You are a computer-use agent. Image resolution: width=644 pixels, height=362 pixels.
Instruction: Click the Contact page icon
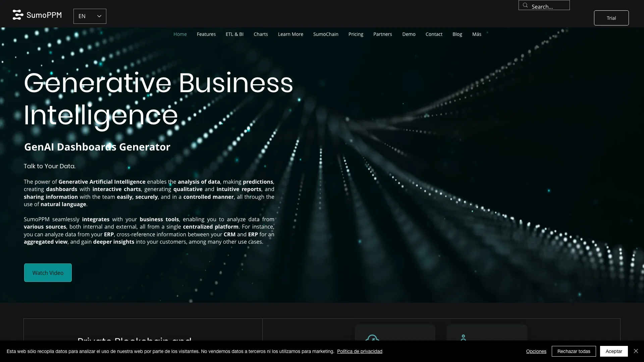tap(433, 34)
